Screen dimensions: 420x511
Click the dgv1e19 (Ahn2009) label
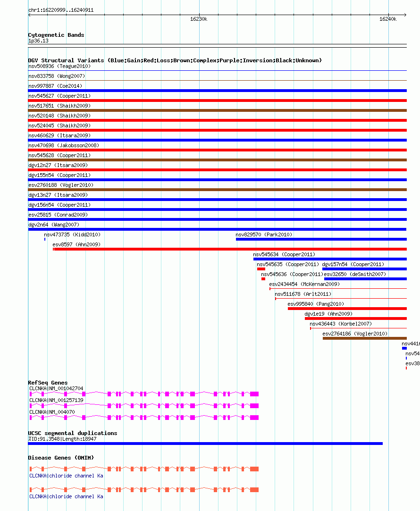(x=328, y=314)
